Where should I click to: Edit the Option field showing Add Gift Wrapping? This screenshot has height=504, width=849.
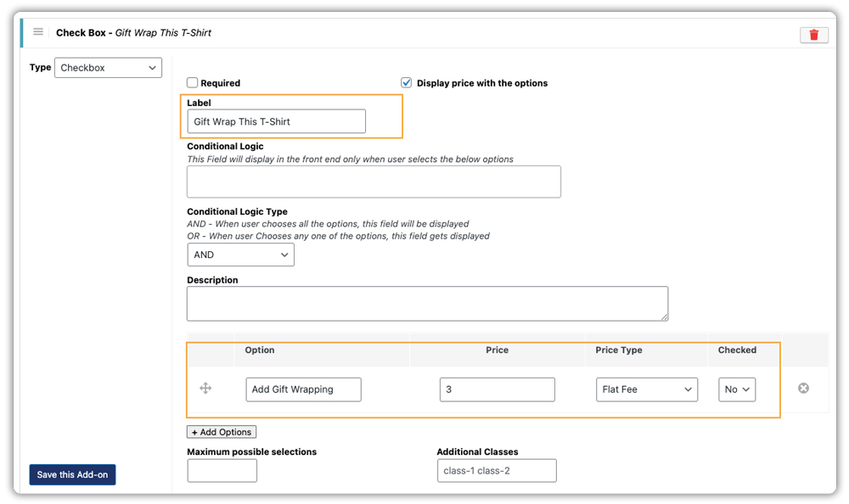[303, 389]
